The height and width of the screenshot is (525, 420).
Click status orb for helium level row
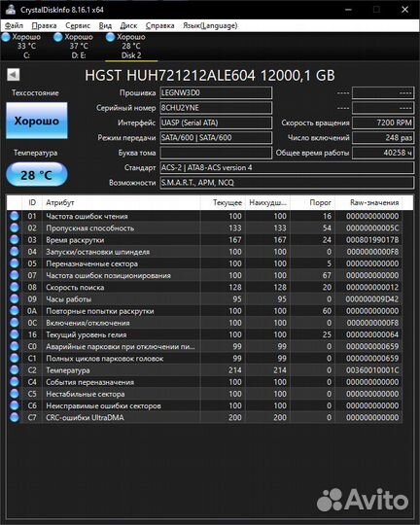click(x=15, y=334)
